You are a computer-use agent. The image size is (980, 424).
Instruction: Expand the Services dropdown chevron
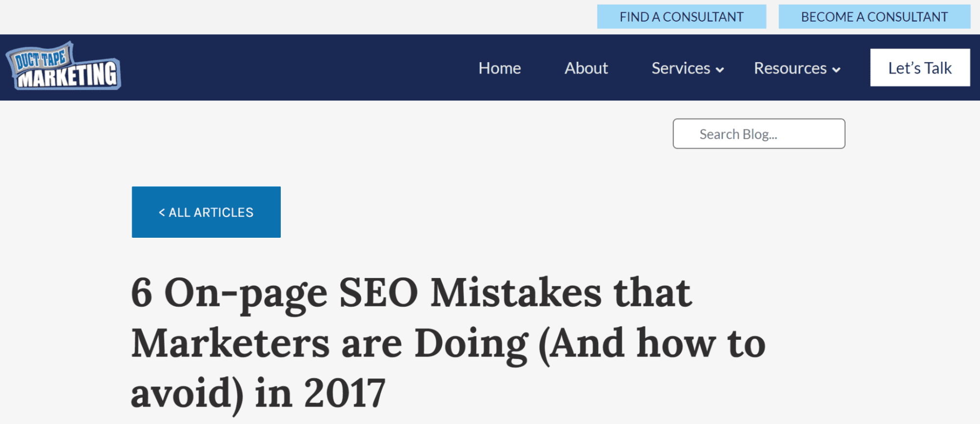coord(720,70)
